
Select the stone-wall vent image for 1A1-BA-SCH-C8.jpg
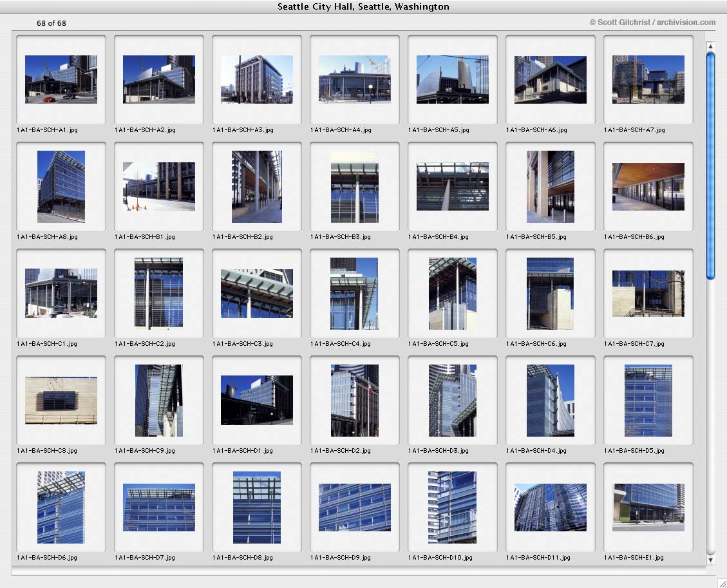coord(61,400)
